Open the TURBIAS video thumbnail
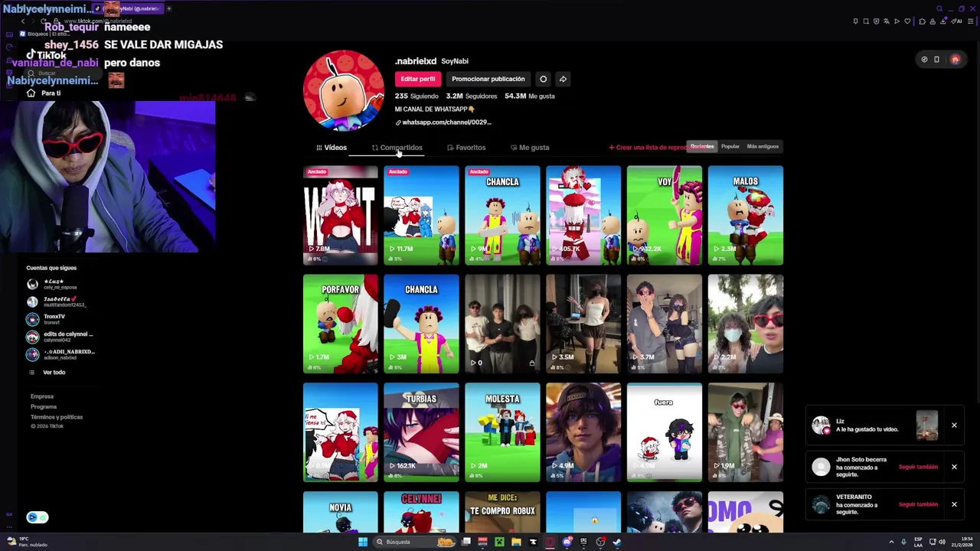 [421, 432]
